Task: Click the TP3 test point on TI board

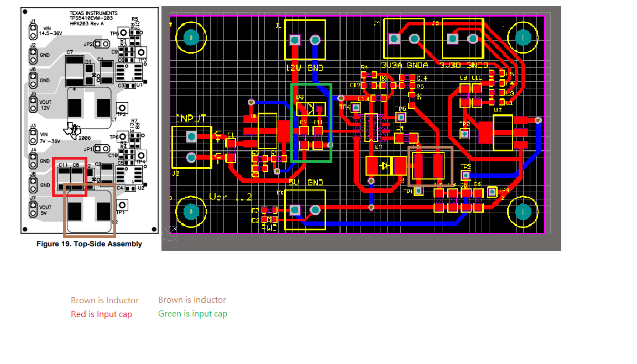Action: [141, 52]
